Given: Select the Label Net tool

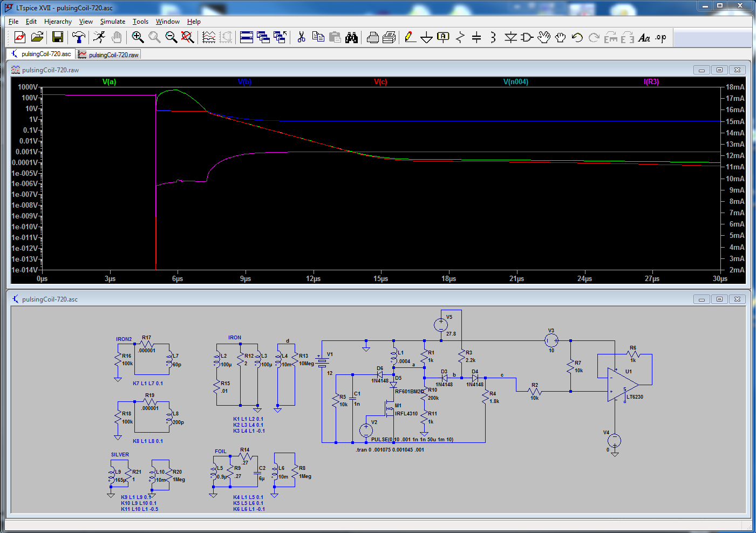Looking at the screenshot, I should (x=443, y=37).
